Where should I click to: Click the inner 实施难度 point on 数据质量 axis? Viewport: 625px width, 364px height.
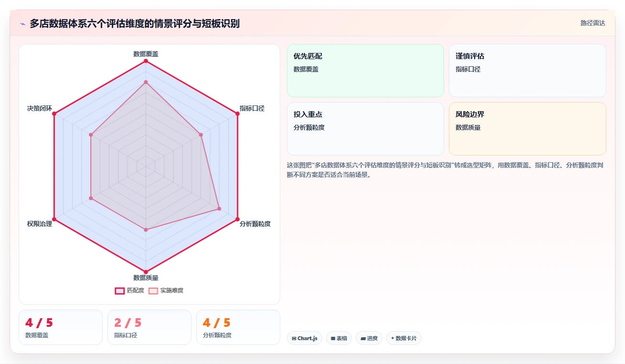point(146,230)
